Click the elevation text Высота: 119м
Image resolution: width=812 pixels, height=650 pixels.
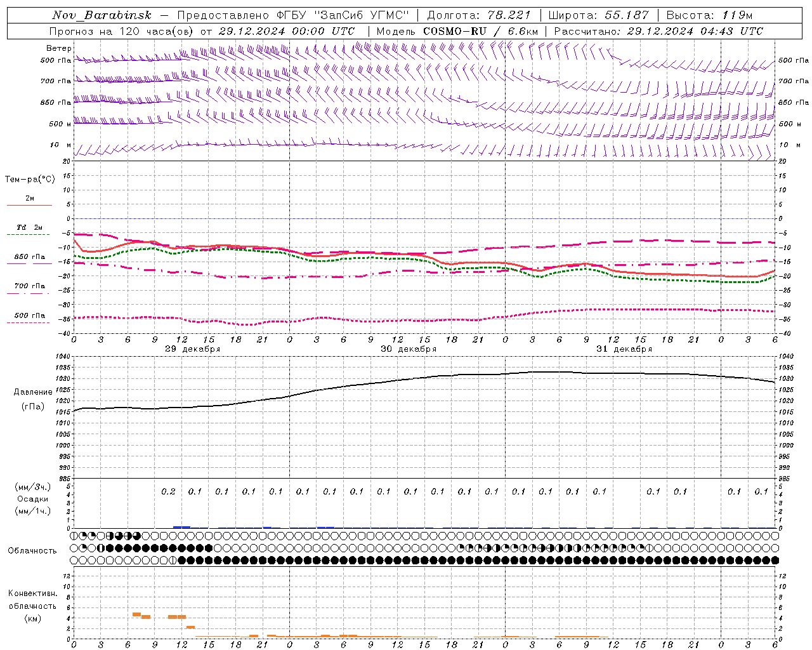pyautogui.click(x=709, y=15)
